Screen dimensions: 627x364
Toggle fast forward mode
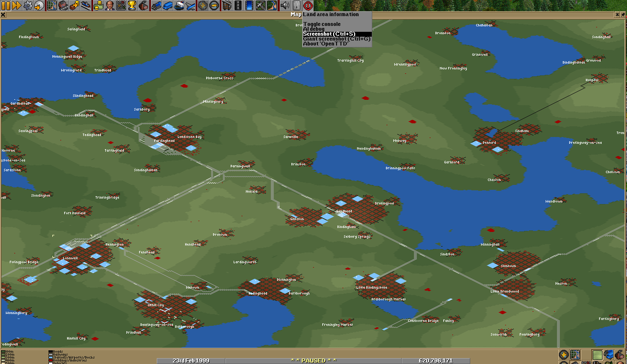coord(17,5)
